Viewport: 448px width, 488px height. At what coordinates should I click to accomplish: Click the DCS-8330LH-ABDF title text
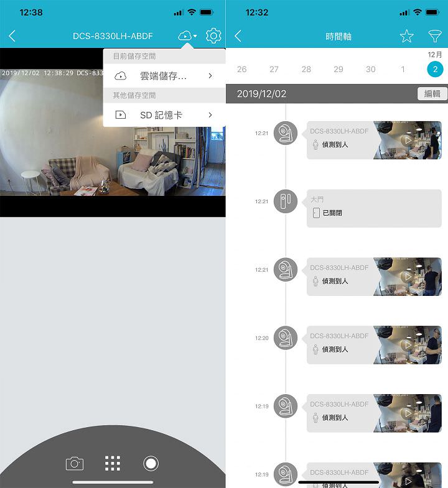pyautogui.click(x=113, y=36)
